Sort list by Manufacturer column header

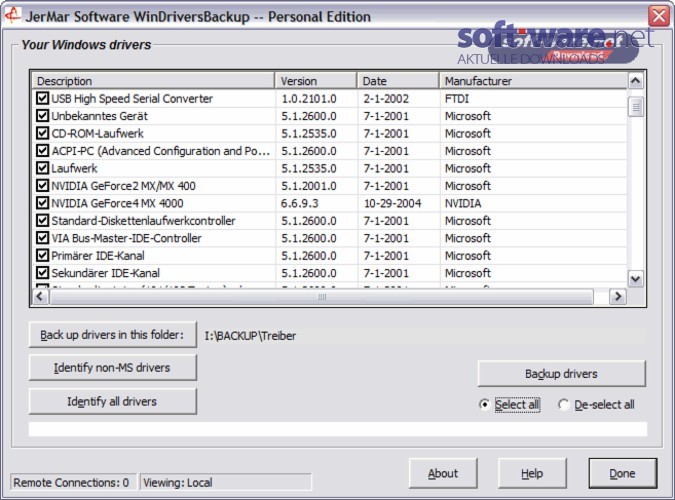click(533, 81)
